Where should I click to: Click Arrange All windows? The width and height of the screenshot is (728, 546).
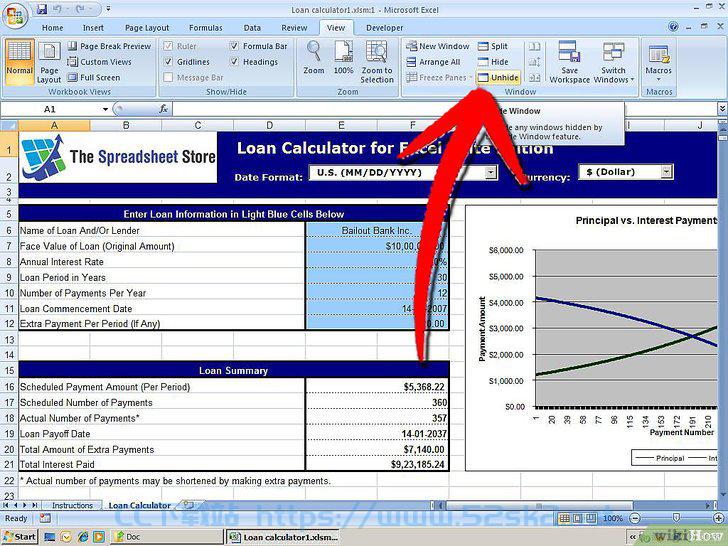[433, 62]
